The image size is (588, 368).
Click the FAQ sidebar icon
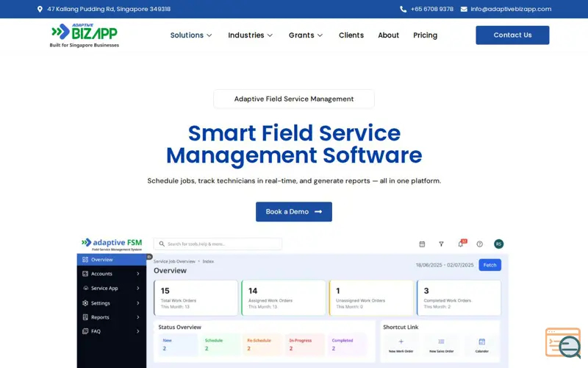pyautogui.click(x=85, y=331)
